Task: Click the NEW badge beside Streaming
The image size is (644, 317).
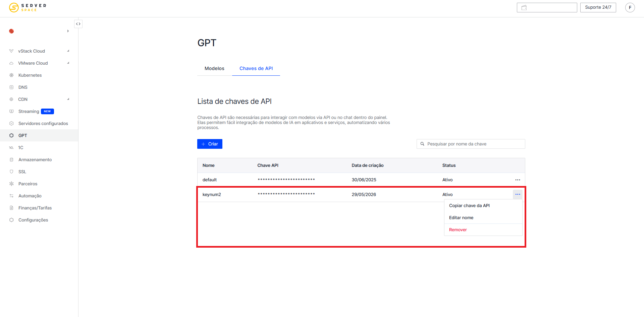Action: (47, 111)
